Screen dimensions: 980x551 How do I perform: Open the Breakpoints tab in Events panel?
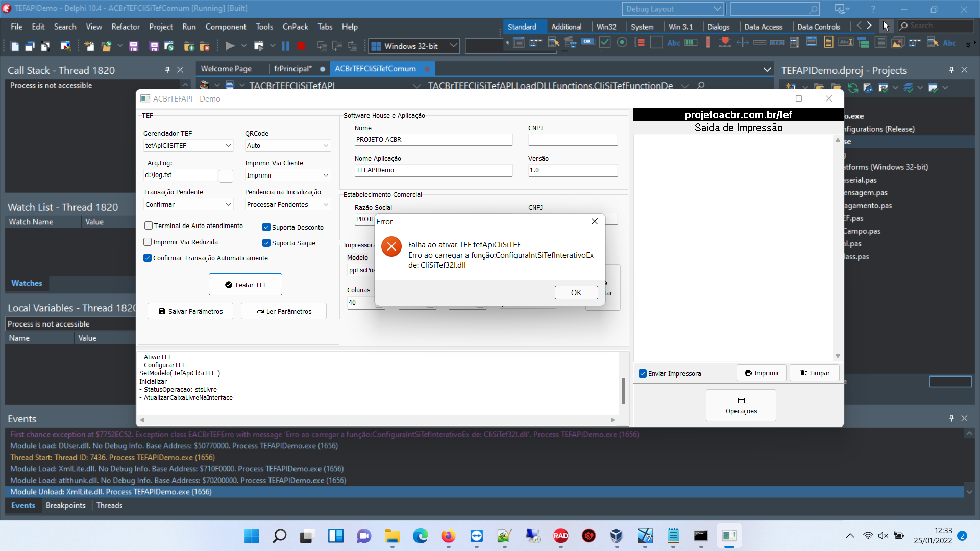click(x=66, y=505)
